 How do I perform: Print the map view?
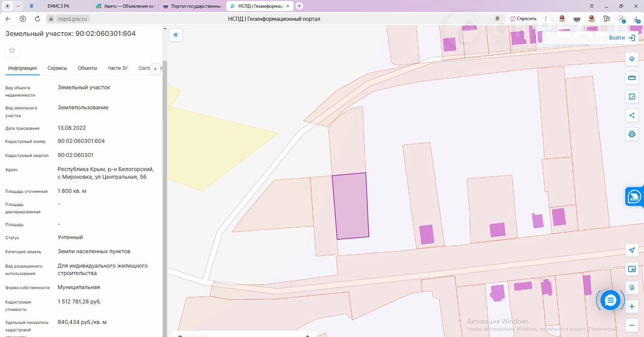click(x=632, y=134)
